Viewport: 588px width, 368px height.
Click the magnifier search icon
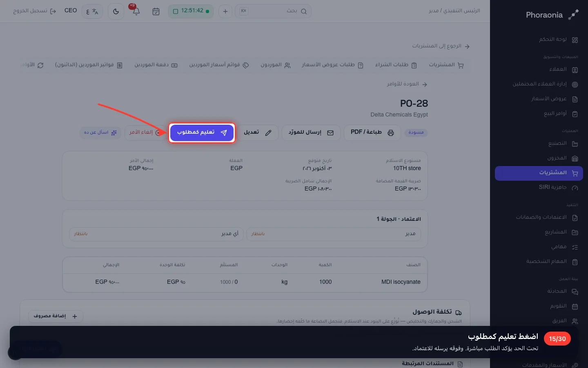(304, 11)
